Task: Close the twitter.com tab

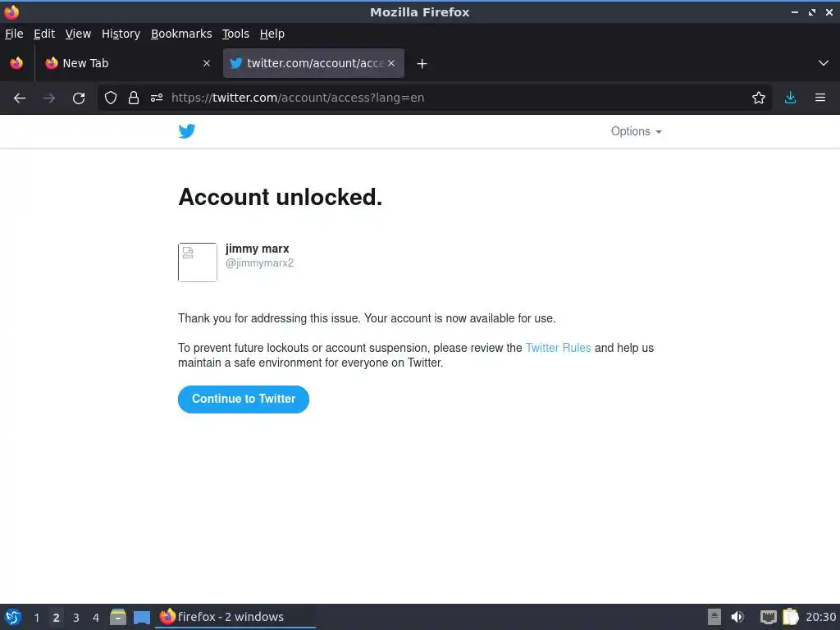Action: pos(391,63)
